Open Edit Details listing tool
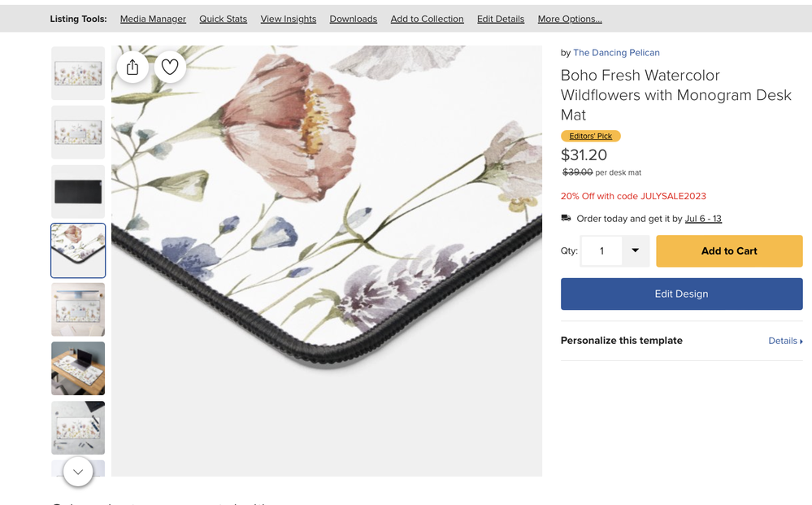The height and width of the screenshot is (505, 812). pyautogui.click(x=500, y=19)
